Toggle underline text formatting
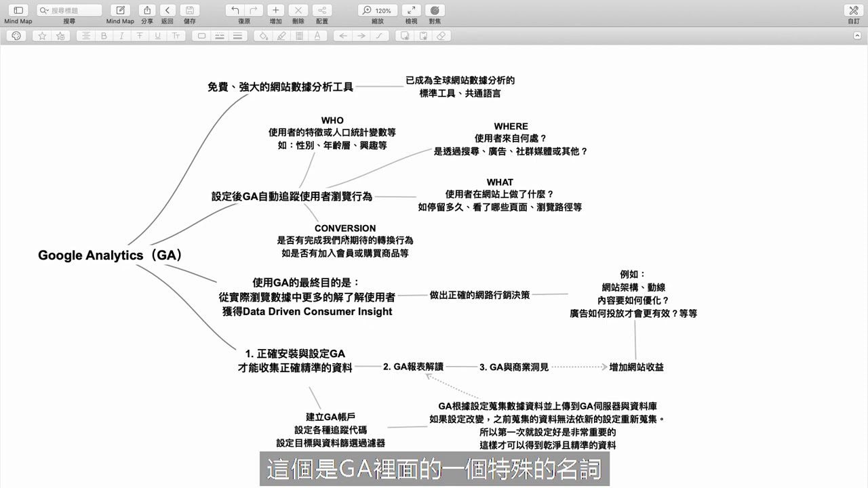The image size is (868, 488). click(158, 36)
